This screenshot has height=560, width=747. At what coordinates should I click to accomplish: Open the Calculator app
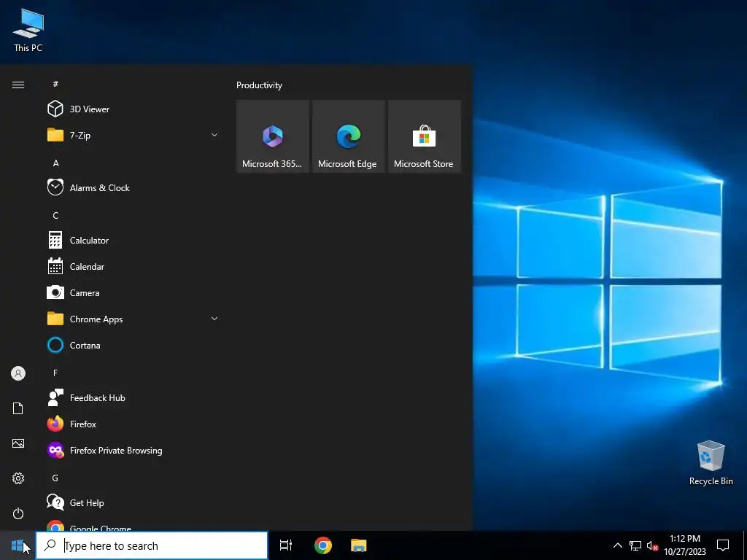[x=133, y=241]
